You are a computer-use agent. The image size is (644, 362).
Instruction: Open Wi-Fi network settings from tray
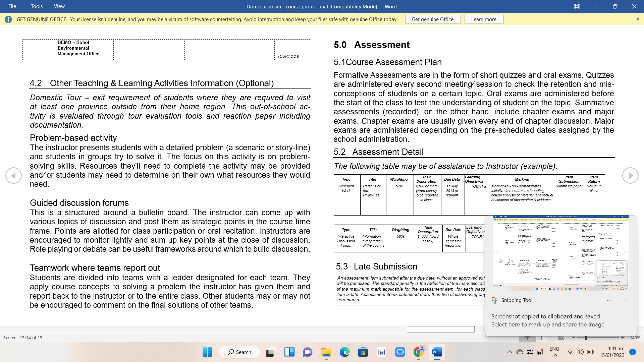[x=570, y=352]
